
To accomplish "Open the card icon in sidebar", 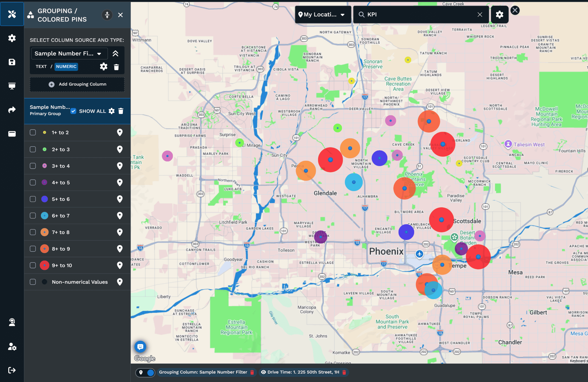I will 12,134.
